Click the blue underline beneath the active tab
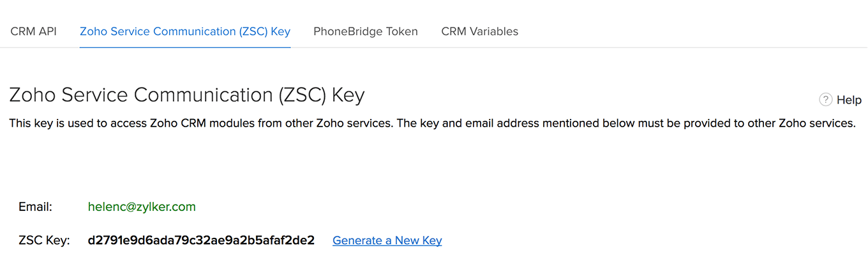Viewport: 868px width, 273px height. (185, 47)
